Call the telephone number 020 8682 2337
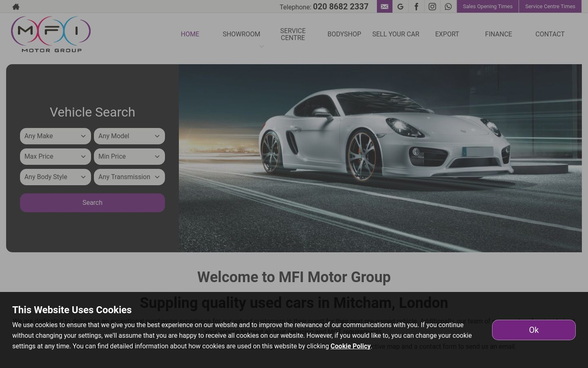The image size is (588, 368). [x=341, y=7]
